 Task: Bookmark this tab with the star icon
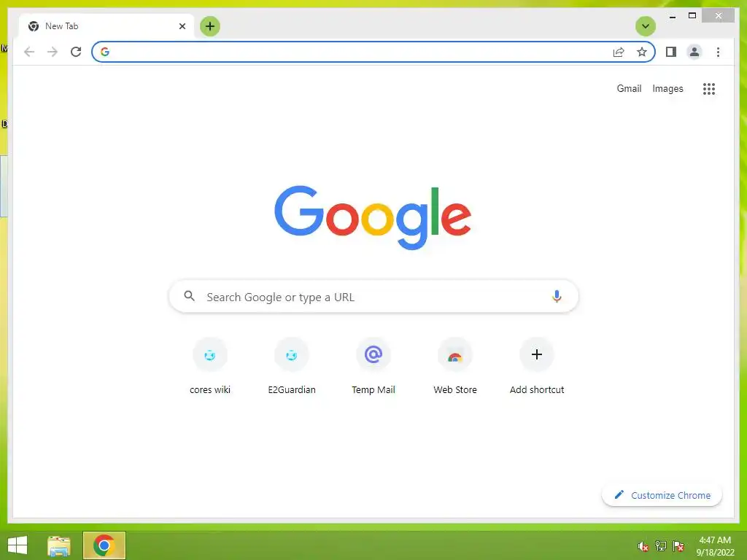[642, 52]
